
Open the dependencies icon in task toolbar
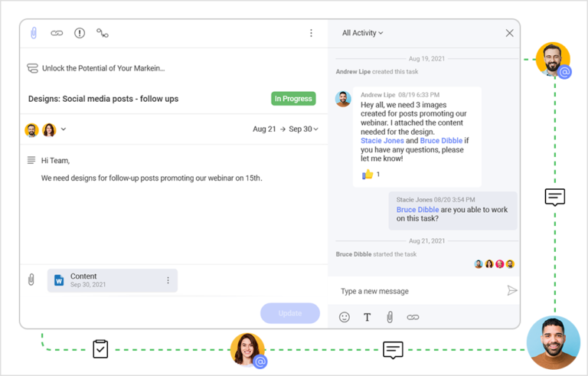pyautogui.click(x=103, y=33)
